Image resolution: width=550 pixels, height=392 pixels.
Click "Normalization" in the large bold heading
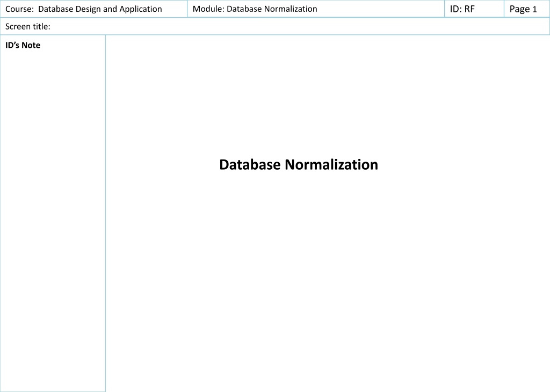(x=331, y=164)
